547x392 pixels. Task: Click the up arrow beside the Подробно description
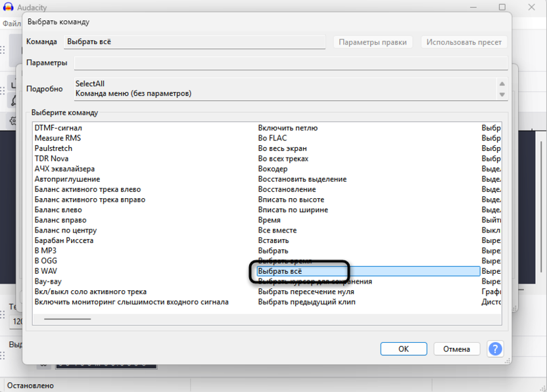tap(502, 83)
